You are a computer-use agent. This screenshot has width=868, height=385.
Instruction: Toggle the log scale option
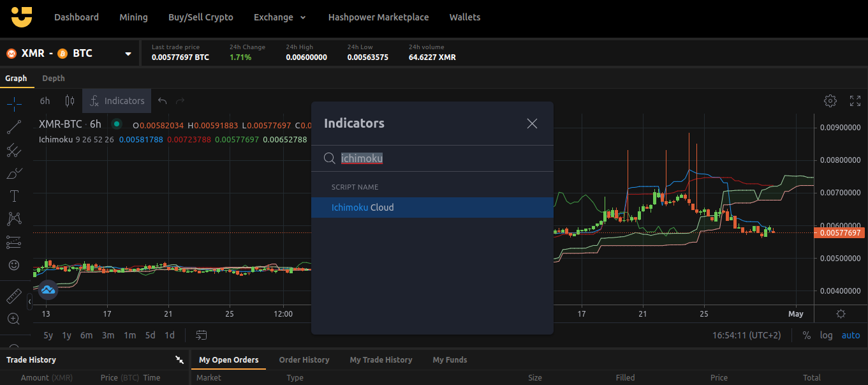click(x=826, y=335)
